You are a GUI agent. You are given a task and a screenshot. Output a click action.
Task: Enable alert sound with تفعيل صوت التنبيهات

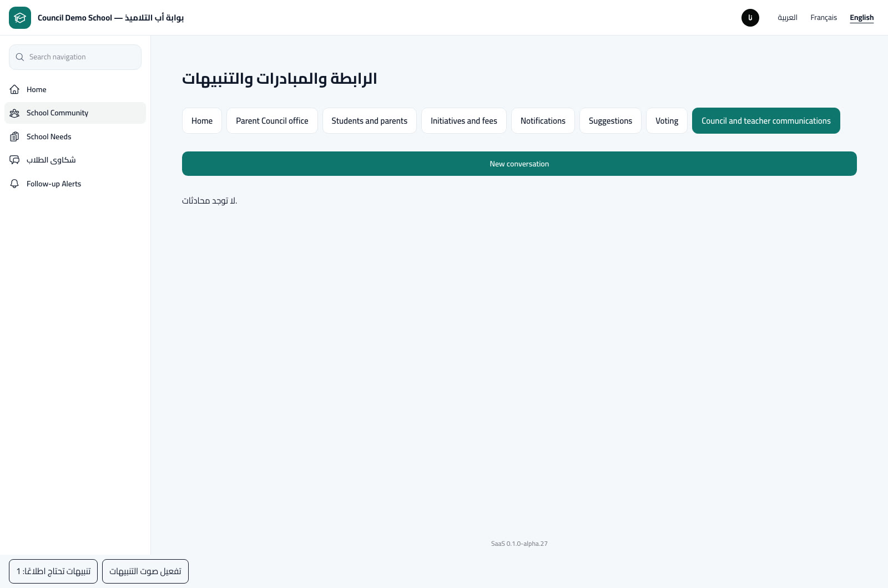coord(145,571)
